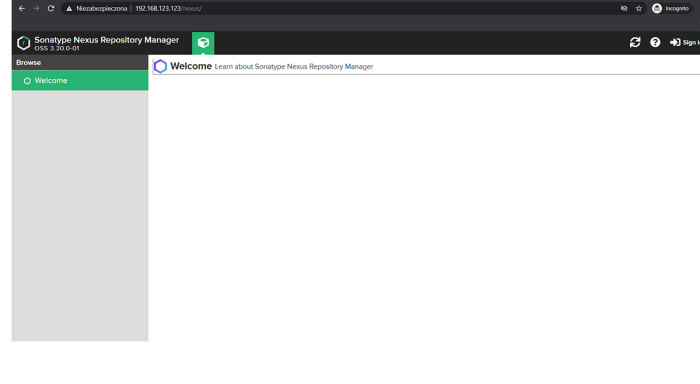Viewport: 700px width, 384px height.
Task: Bookmark this page with the star icon
Action: [639, 8]
